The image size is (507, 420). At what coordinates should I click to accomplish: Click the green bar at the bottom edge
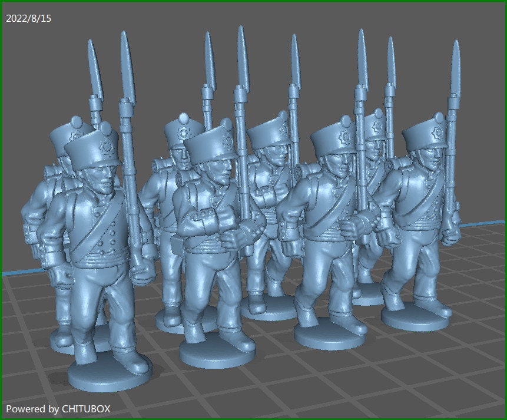(253, 418)
